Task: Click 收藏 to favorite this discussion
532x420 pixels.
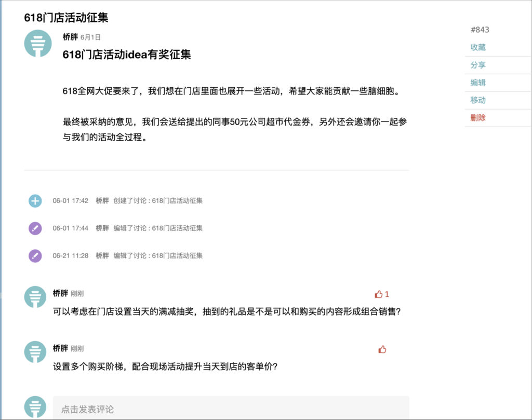Action: pos(478,47)
